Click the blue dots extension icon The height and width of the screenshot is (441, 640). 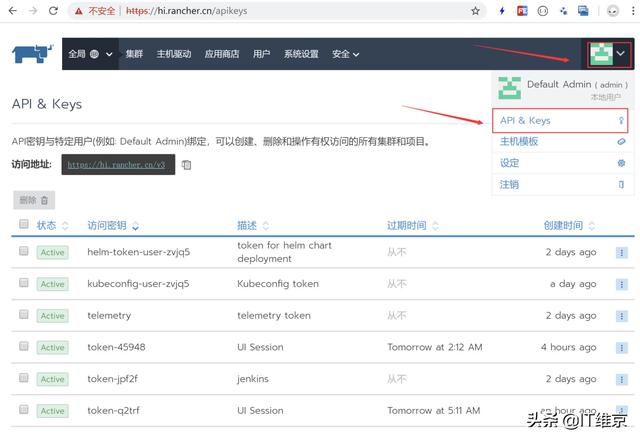pyautogui.click(x=563, y=11)
